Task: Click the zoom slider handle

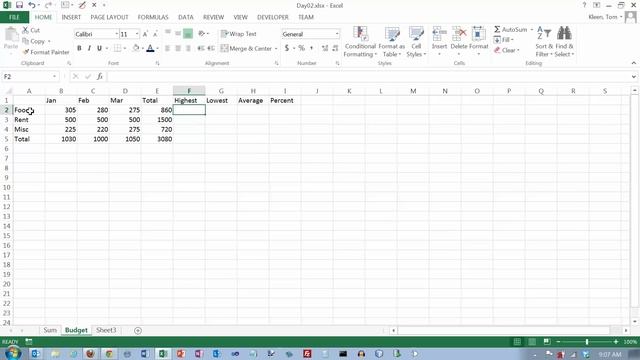Action: (x=587, y=342)
